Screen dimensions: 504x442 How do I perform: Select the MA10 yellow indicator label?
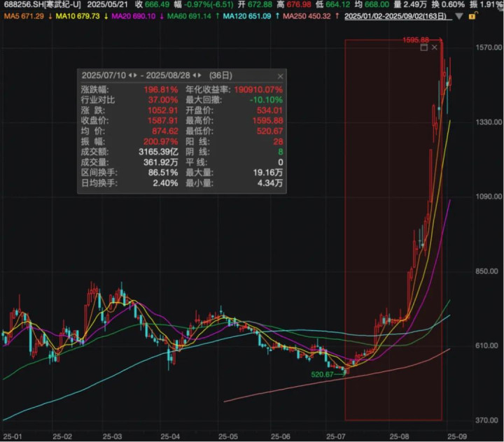[78, 16]
